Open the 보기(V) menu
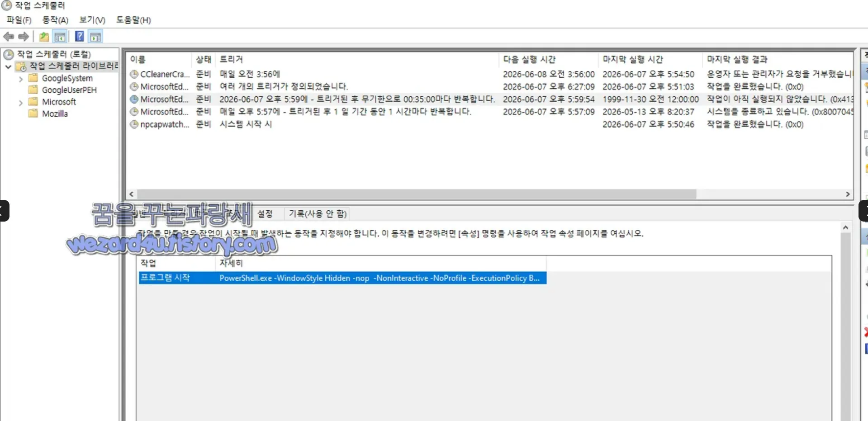 [92, 20]
